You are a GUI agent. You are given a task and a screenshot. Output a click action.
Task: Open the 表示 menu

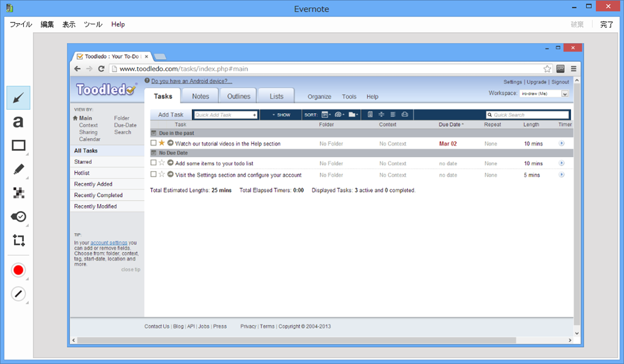[x=68, y=24]
